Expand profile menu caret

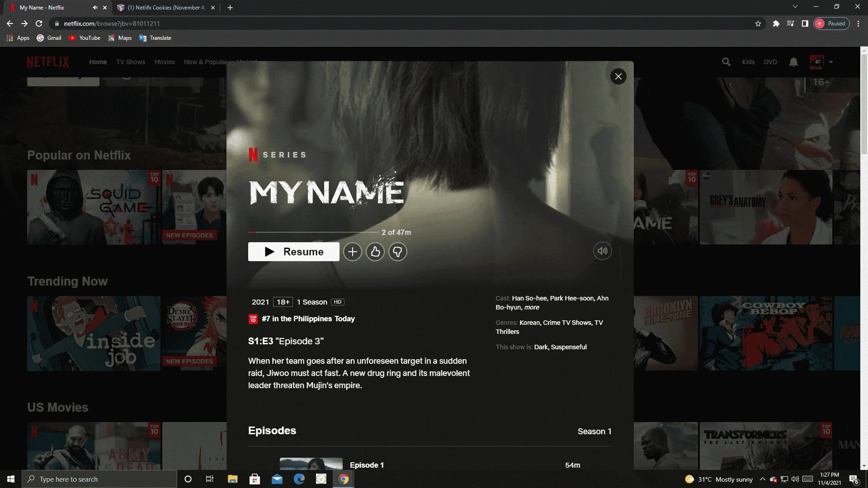tap(831, 62)
